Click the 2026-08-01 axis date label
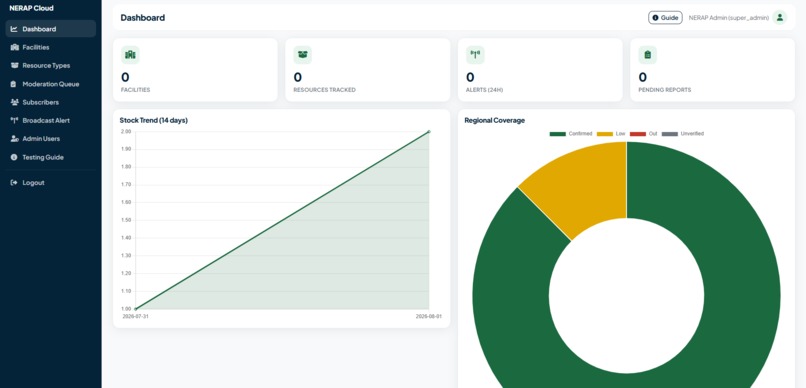This screenshot has width=806, height=388. (x=429, y=317)
